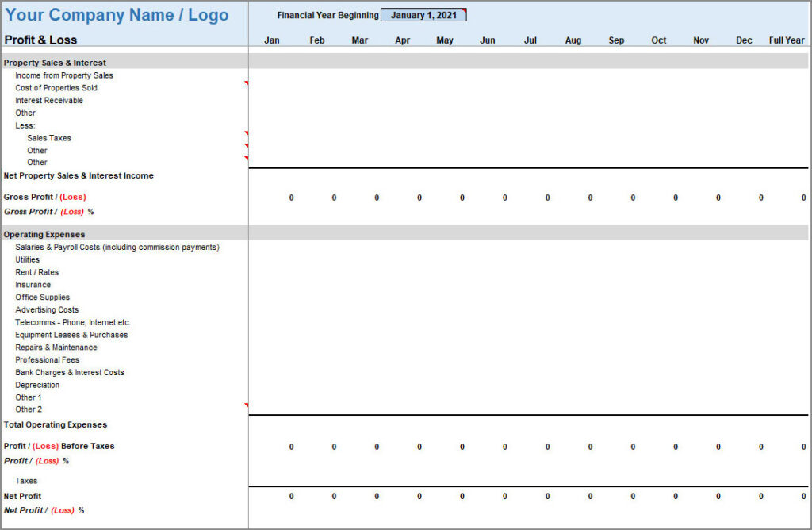This screenshot has height=530, width=812.
Task: Click the Interest Receivable row label
Action: (x=49, y=101)
